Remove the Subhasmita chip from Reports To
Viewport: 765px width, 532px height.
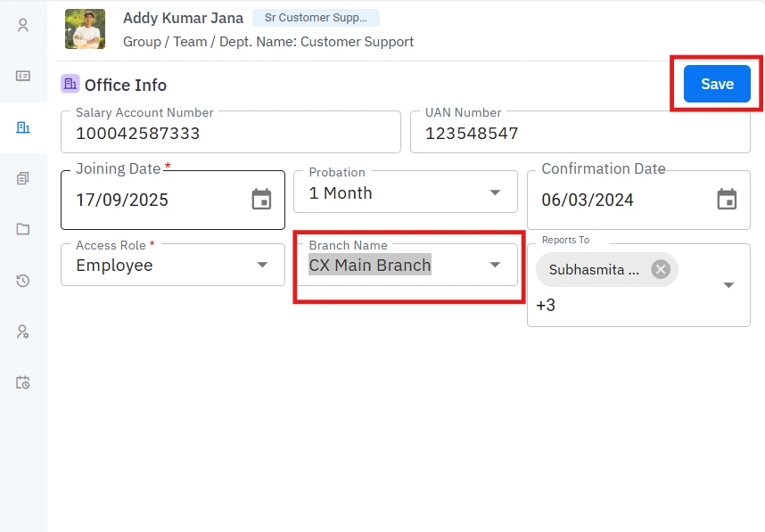tap(660, 269)
